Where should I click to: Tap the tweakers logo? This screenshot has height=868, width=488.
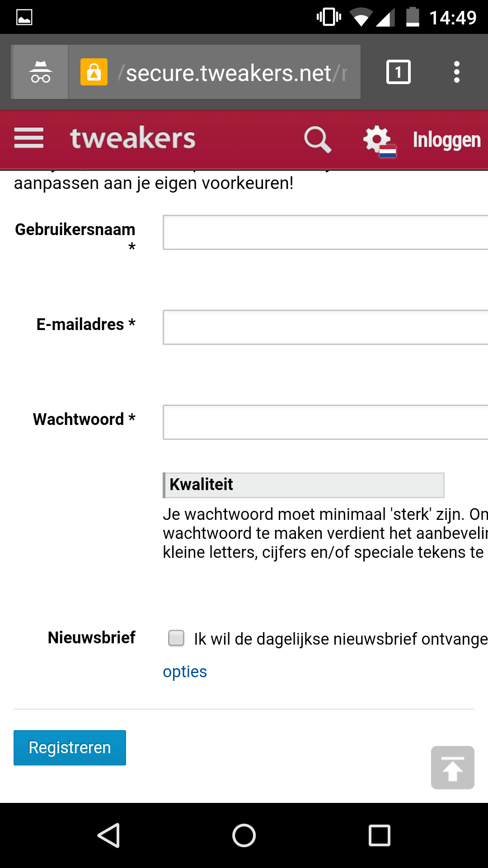[x=133, y=138]
